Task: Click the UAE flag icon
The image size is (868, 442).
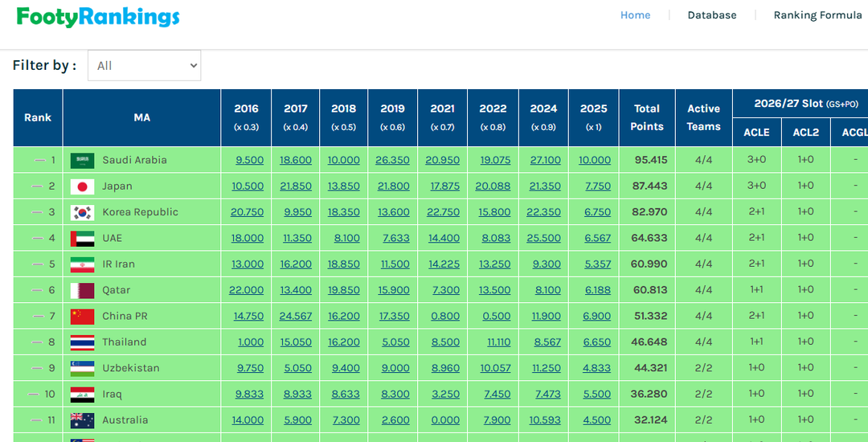Action: pyautogui.click(x=82, y=239)
